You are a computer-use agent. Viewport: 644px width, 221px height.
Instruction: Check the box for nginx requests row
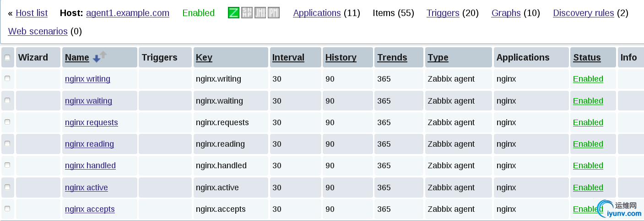[7, 122]
